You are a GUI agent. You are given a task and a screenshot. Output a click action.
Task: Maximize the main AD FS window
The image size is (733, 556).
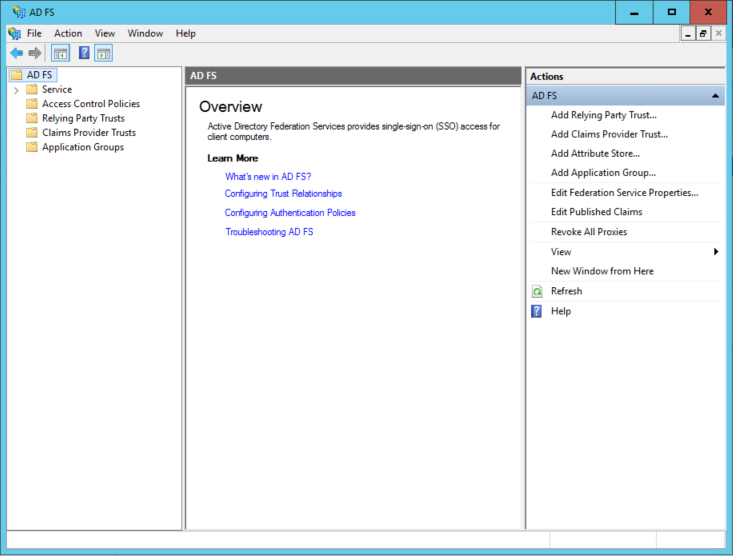coord(671,13)
